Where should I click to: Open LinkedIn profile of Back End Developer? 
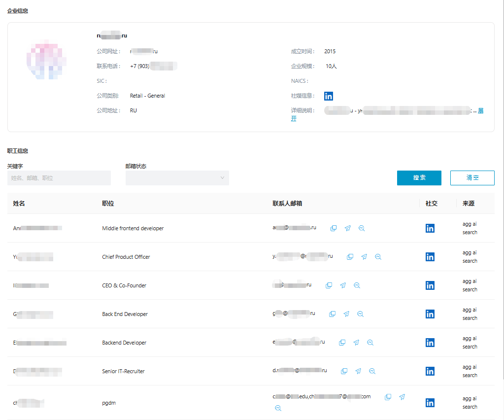coord(430,314)
